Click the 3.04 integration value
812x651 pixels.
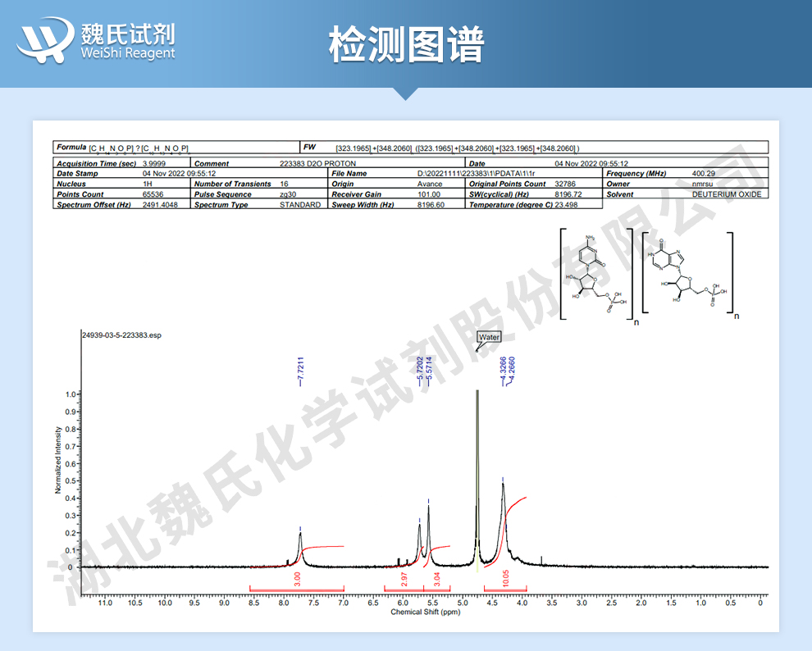click(x=437, y=579)
